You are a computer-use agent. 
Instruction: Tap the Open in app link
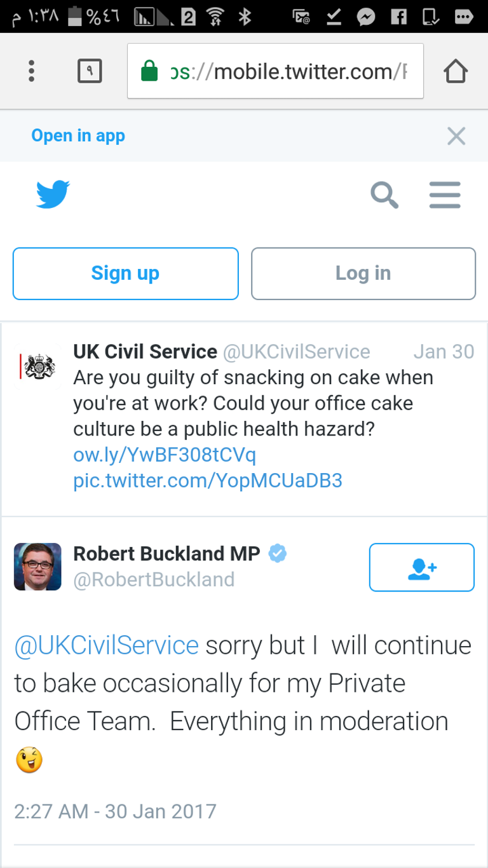pyautogui.click(x=78, y=136)
